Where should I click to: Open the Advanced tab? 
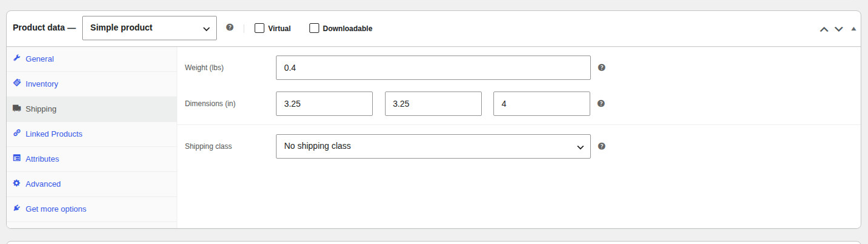pyautogui.click(x=91, y=184)
